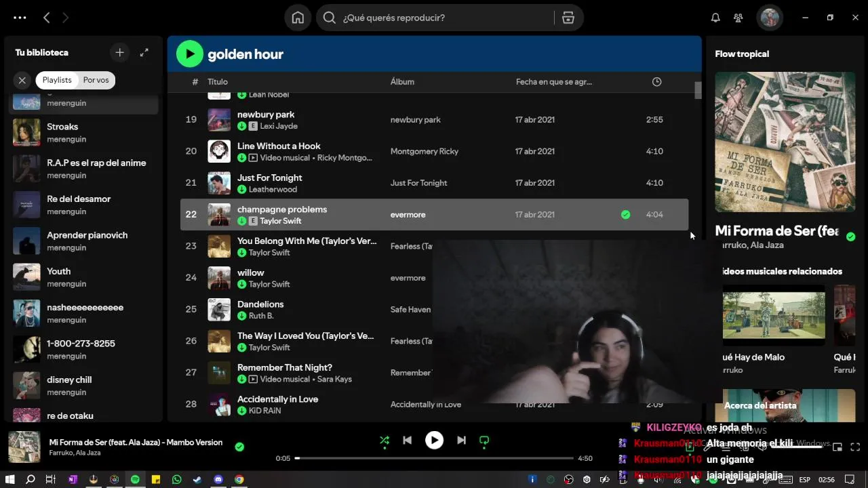Select Remember That Night? track
This screenshot has height=488, width=868.
click(285, 367)
